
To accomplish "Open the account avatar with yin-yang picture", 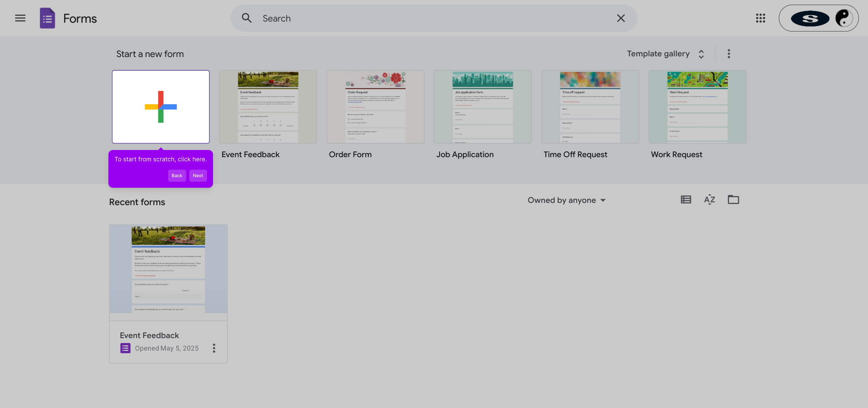I will pos(844,18).
